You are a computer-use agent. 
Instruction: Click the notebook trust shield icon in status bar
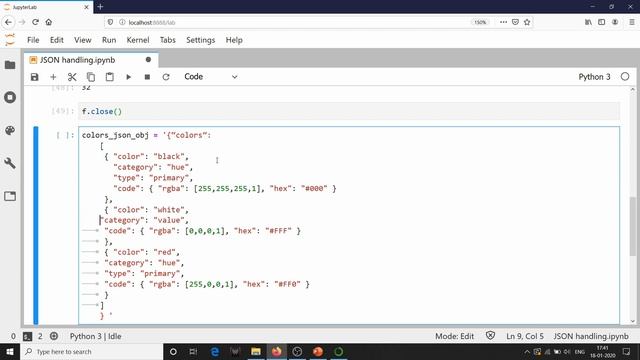coord(490,336)
